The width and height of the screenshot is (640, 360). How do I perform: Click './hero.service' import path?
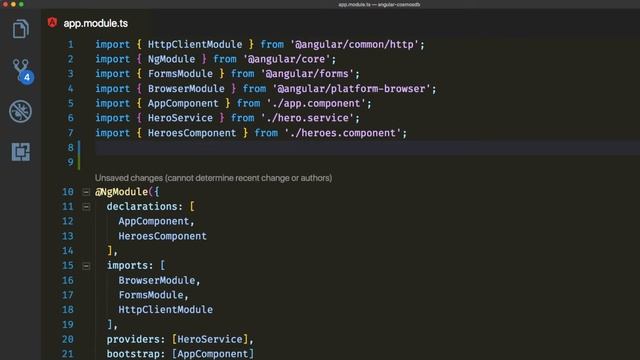click(307, 118)
